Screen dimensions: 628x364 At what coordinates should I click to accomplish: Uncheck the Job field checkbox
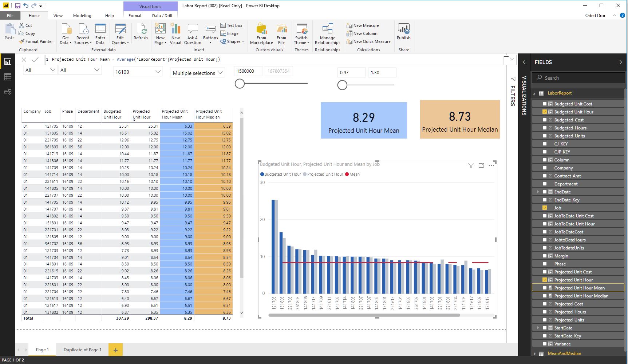pos(545,208)
